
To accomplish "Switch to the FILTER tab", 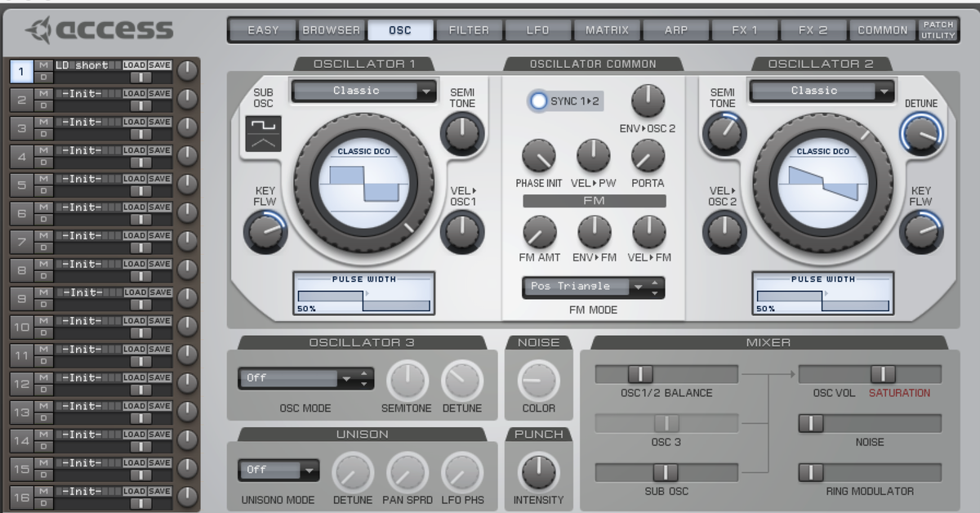I will (x=469, y=30).
